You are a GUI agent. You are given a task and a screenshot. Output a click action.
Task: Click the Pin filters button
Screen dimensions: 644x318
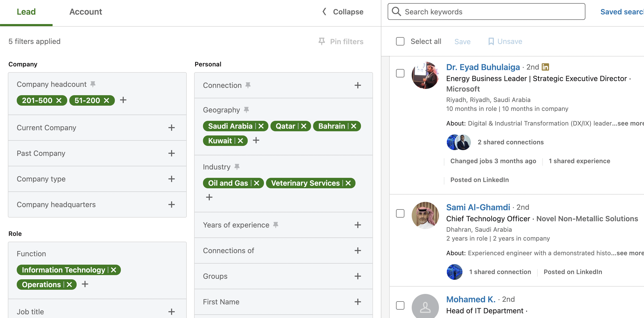[x=341, y=41]
